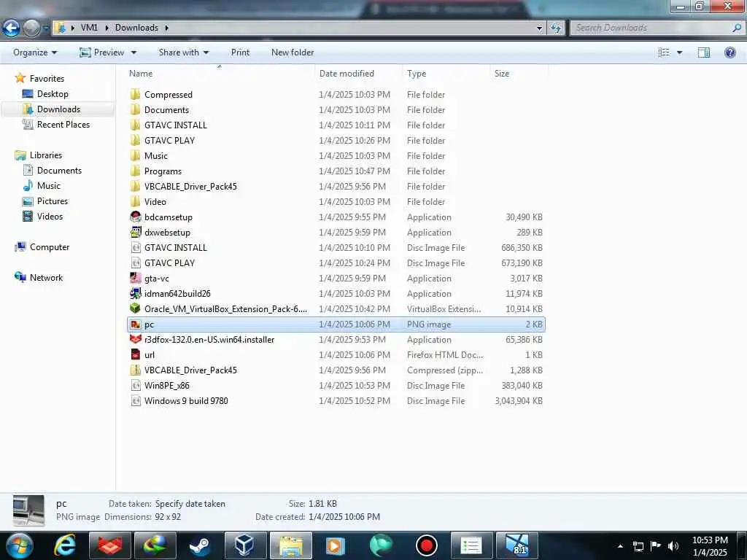The image size is (747, 560).
Task: Open the Action Center flag tray icon
Action: click(x=656, y=546)
